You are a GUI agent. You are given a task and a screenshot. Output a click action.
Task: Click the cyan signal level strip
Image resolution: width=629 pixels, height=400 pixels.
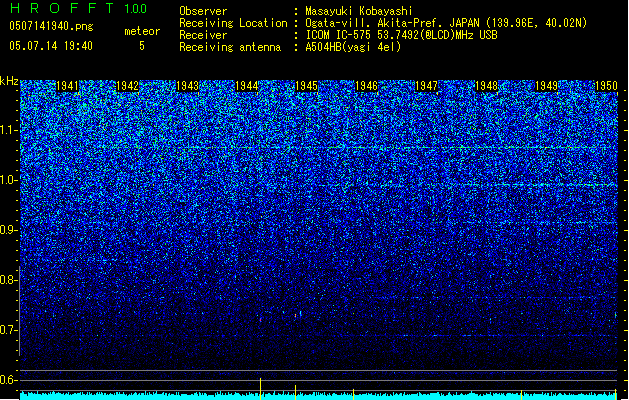point(319,396)
